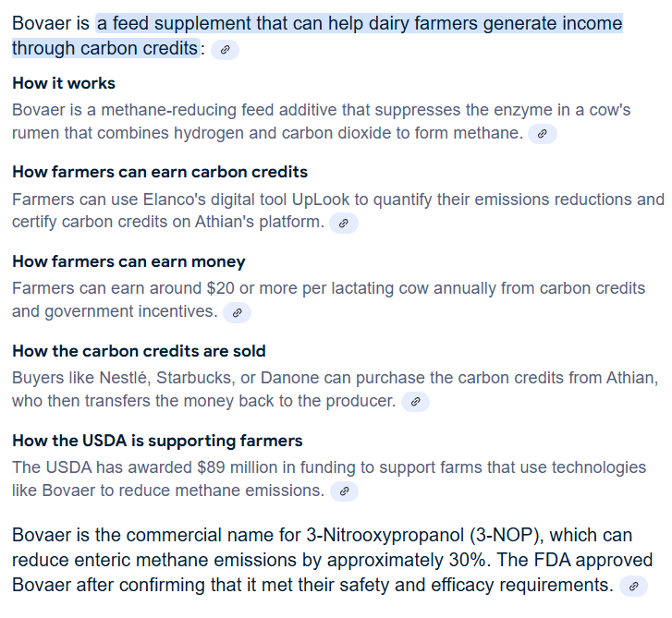Open source link after the highlighted carbon credits sentence

(225, 50)
